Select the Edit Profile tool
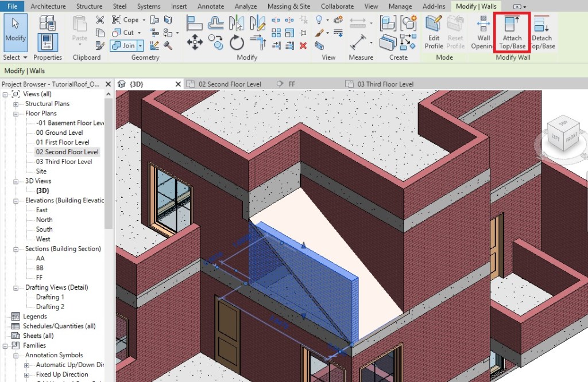The height and width of the screenshot is (382, 588). click(434, 32)
